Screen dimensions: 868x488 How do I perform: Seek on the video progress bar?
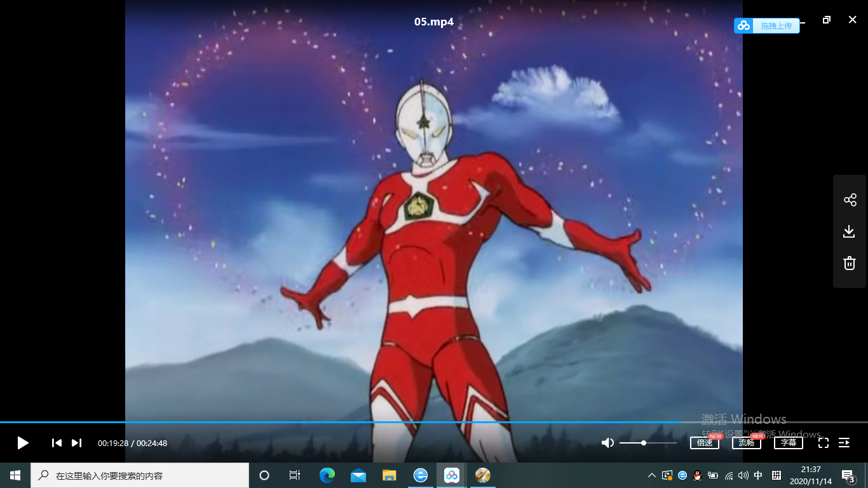(434, 422)
